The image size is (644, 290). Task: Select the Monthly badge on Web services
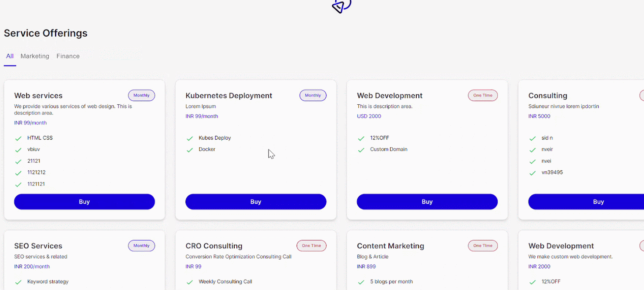tap(141, 95)
